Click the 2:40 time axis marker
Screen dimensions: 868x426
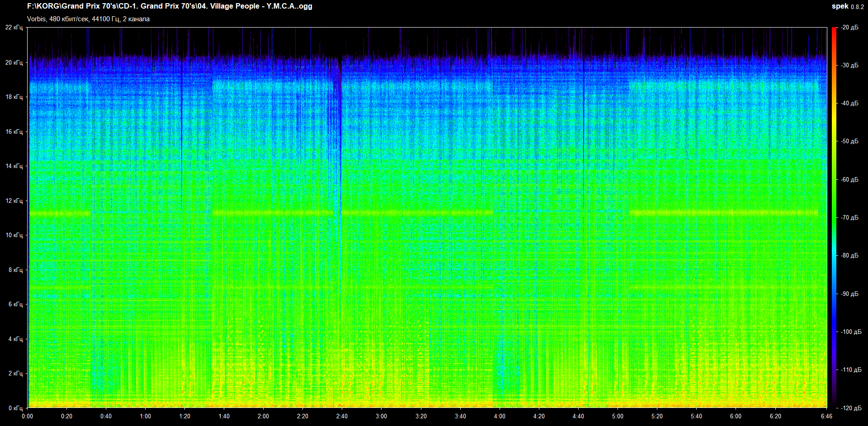coord(342,416)
